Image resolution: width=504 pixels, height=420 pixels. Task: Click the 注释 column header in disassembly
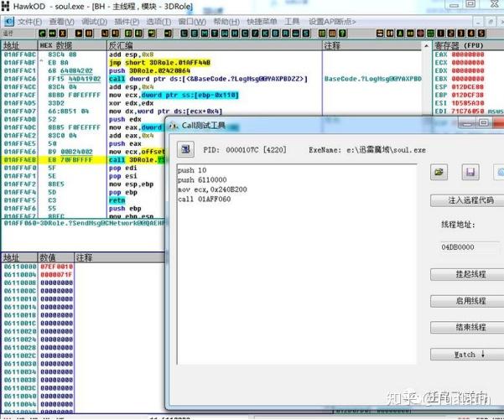tap(372, 45)
